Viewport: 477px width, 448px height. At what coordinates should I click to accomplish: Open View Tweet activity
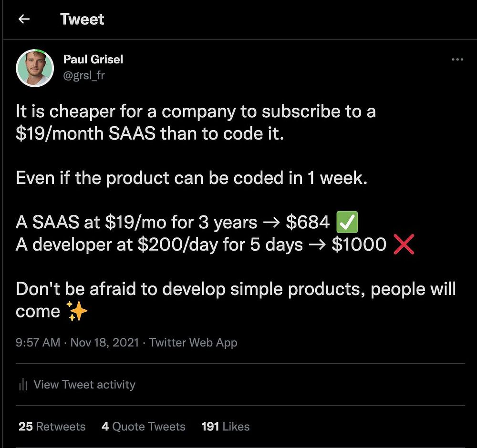(x=84, y=385)
